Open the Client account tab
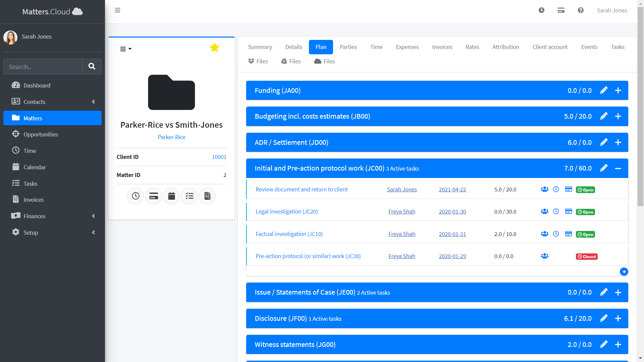The height and width of the screenshot is (362, 644). click(x=550, y=47)
